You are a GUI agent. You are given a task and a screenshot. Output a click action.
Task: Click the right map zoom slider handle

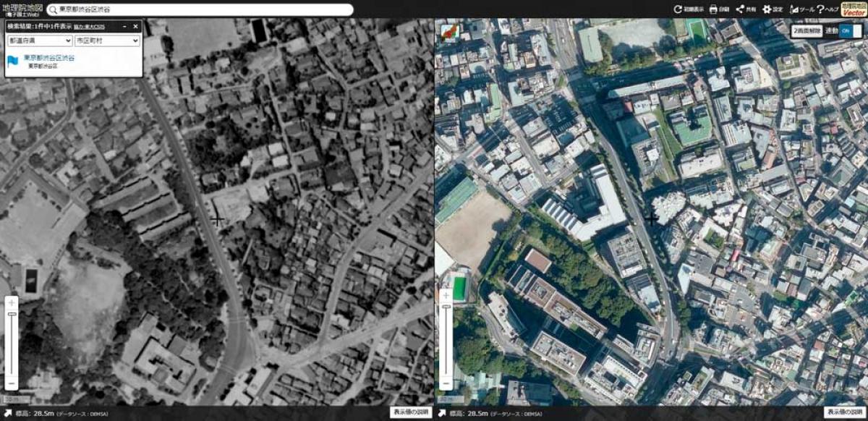click(x=446, y=307)
